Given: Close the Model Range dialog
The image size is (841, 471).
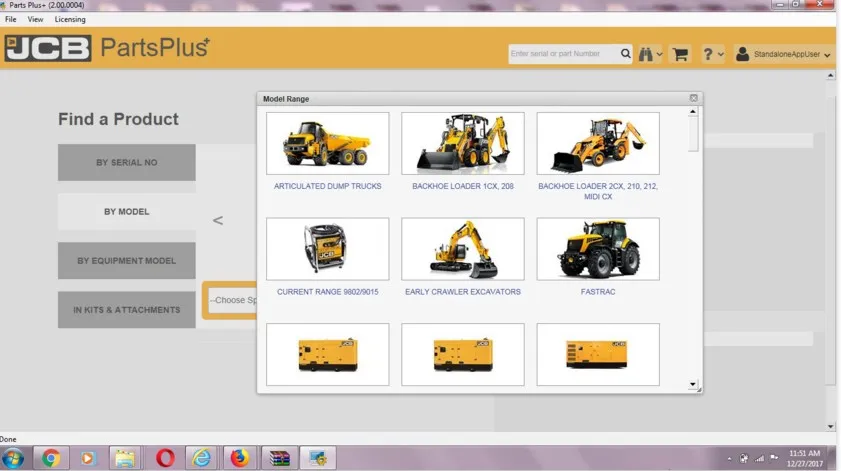Looking at the screenshot, I should pyautogui.click(x=693, y=98).
